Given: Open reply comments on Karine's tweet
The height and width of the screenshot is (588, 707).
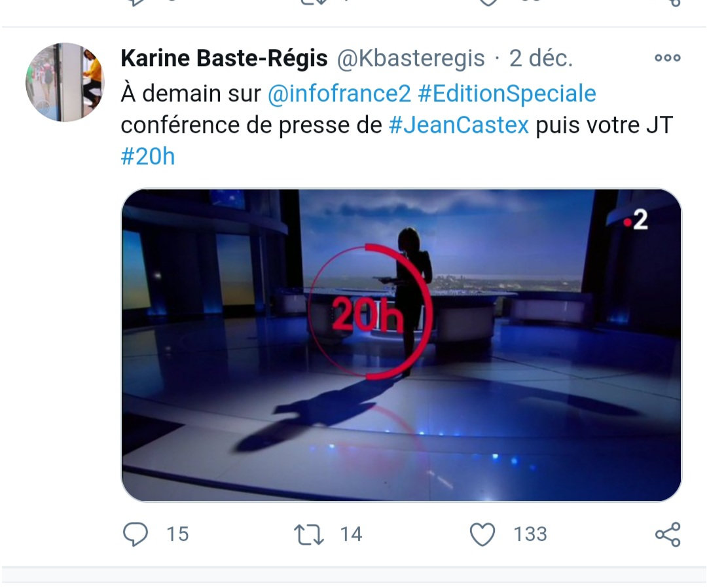Looking at the screenshot, I should coord(136,534).
